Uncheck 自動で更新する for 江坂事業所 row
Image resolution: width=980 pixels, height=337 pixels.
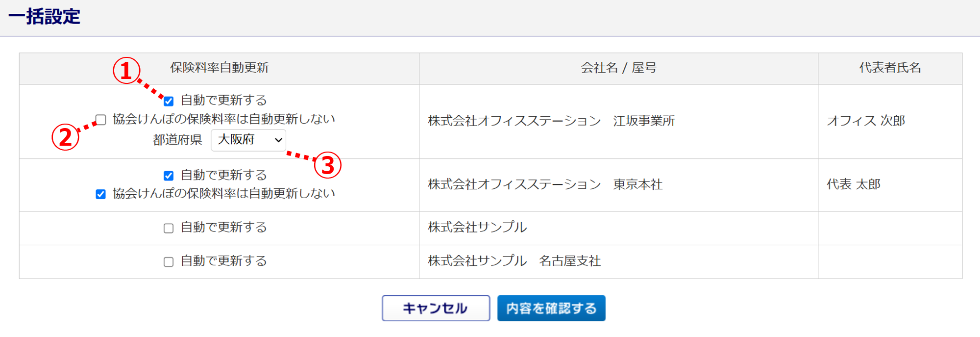(x=169, y=101)
